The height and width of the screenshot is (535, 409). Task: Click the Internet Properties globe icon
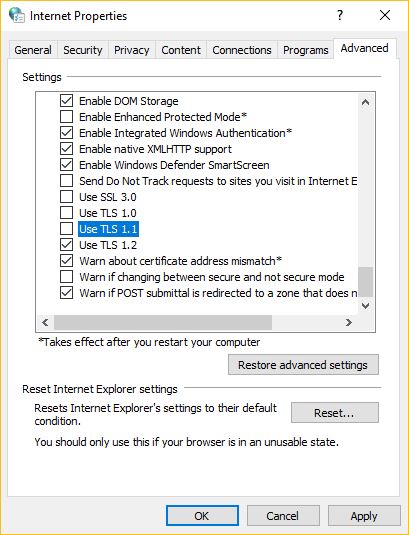(x=16, y=15)
